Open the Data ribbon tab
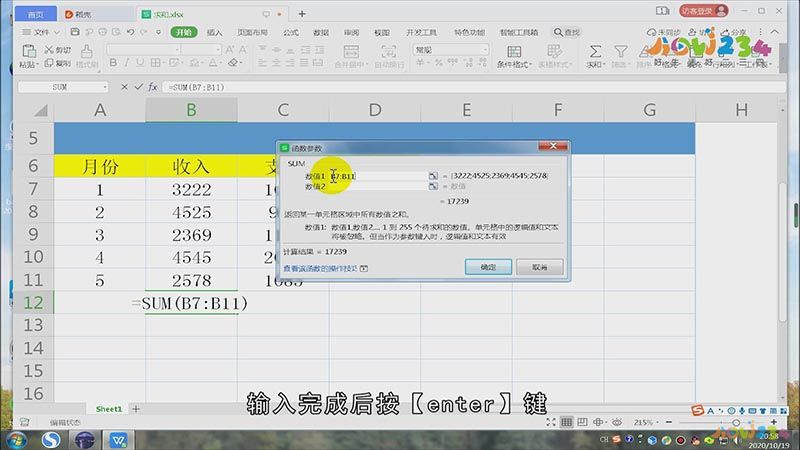The width and height of the screenshot is (800, 450). (321, 32)
